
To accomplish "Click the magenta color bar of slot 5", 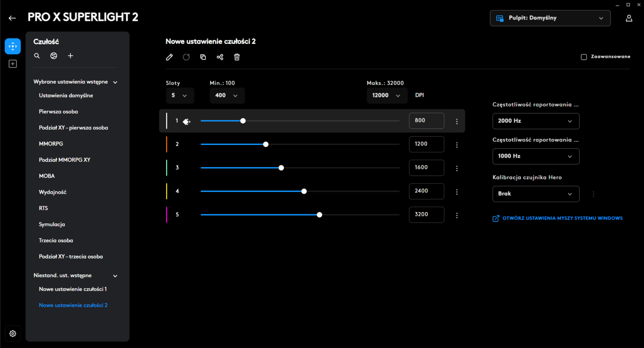I will click(166, 215).
